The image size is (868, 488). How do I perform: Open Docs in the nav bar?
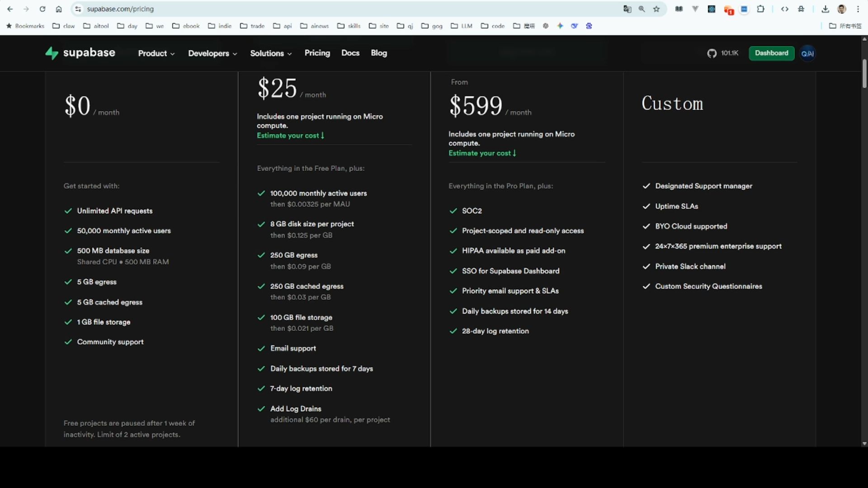350,53
